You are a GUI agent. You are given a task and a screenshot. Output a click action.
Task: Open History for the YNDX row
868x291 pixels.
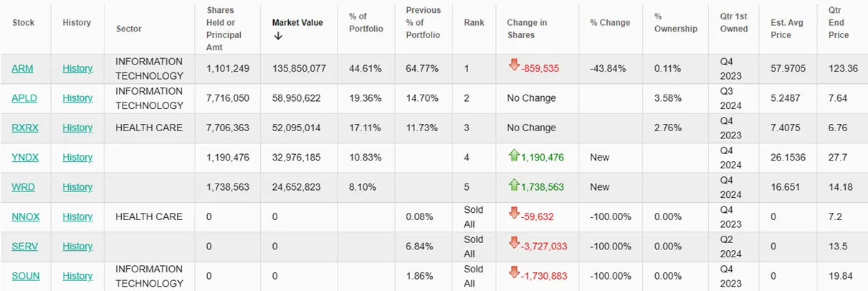[77, 158]
